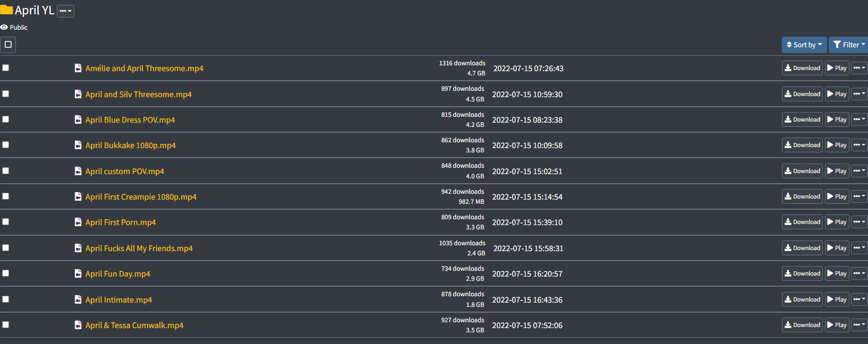Check the box next to April custom POV.mp4
This screenshot has width=868, height=344.
click(6, 170)
